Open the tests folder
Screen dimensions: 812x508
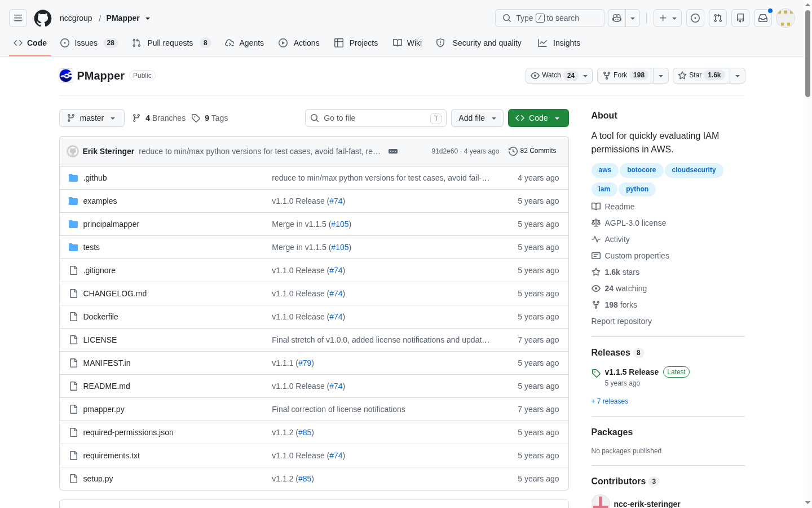[91, 247]
